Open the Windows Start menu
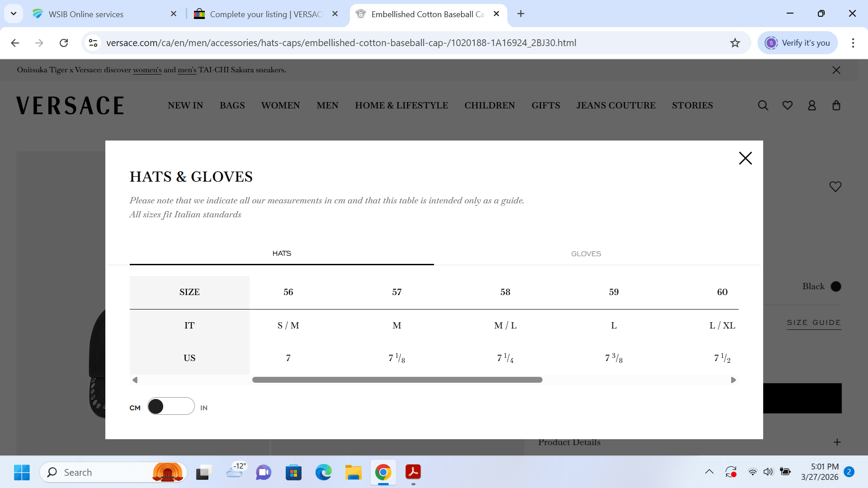The width and height of the screenshot is (868, 488). point(22,473)
